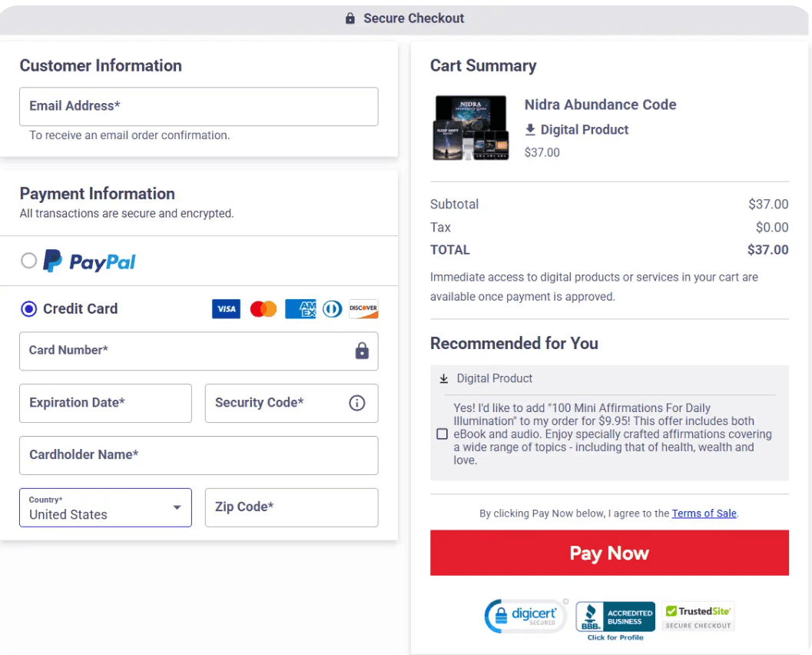Image resolution: width=812 pixels, height=655 pixels.
Task: Click the download icon next to Digital Product
Action: (531, 129)
